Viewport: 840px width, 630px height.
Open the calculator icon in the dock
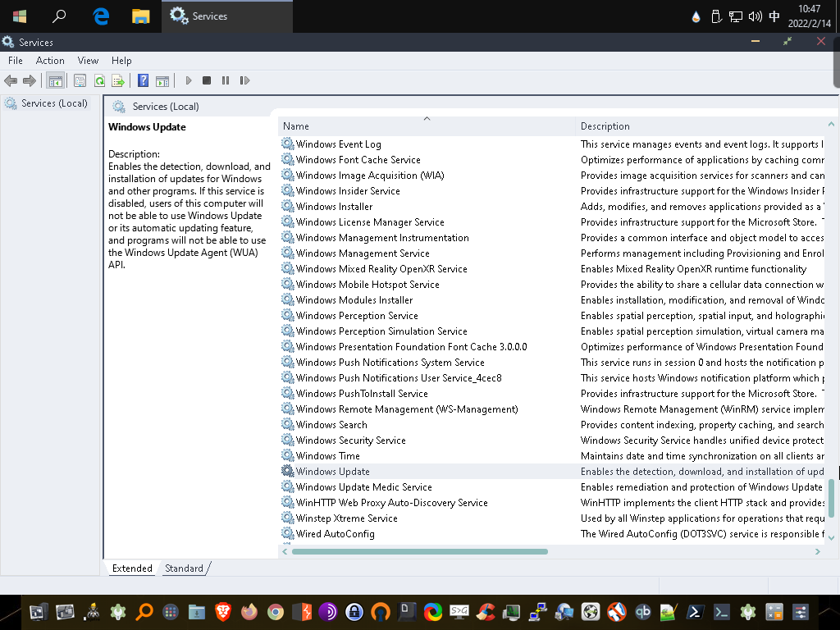(774, 611)
